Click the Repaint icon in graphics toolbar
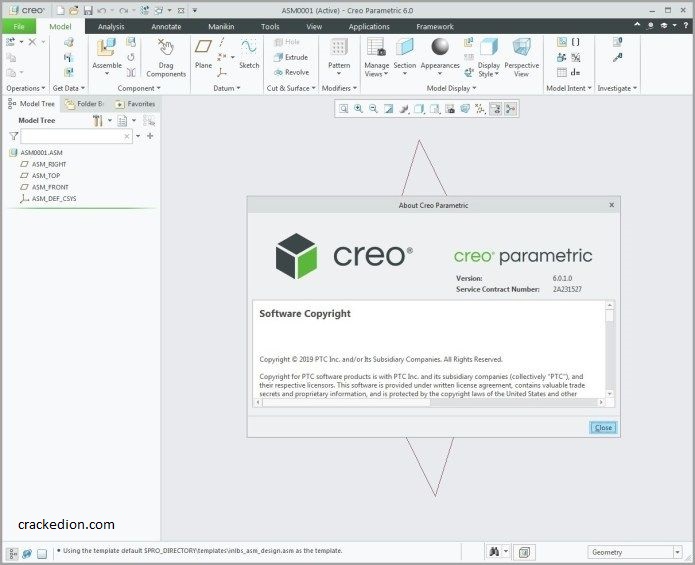 point(389,109)
